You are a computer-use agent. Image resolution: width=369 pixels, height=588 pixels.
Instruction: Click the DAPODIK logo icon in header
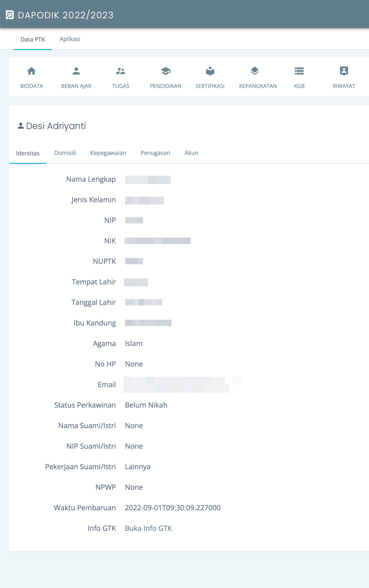pyautogui.click(x=10, y=15)
